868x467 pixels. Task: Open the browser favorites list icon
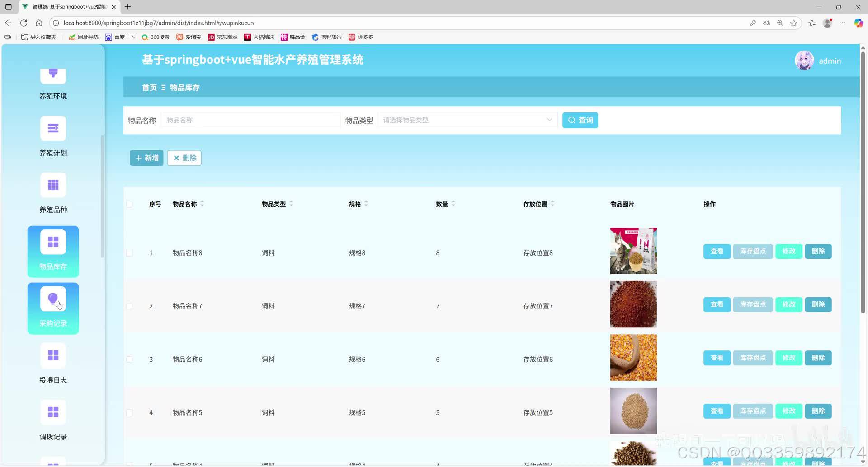click(x=812, y=23)
